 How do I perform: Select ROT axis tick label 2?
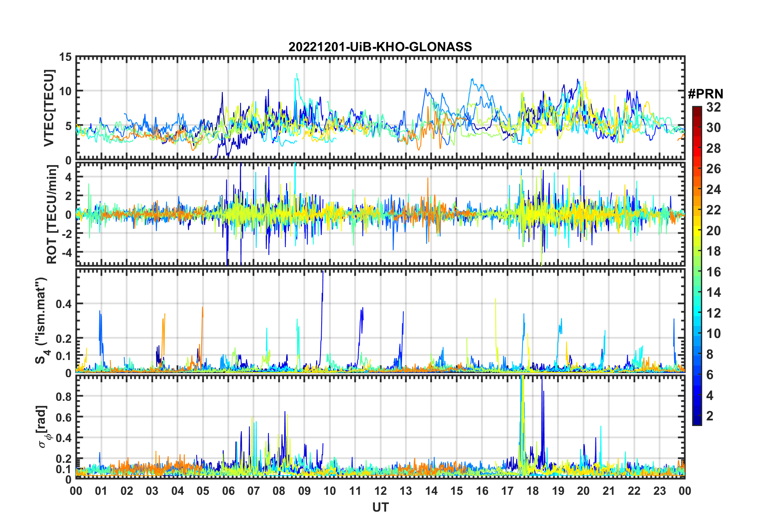pyautogui.click(x=68, y=196)
